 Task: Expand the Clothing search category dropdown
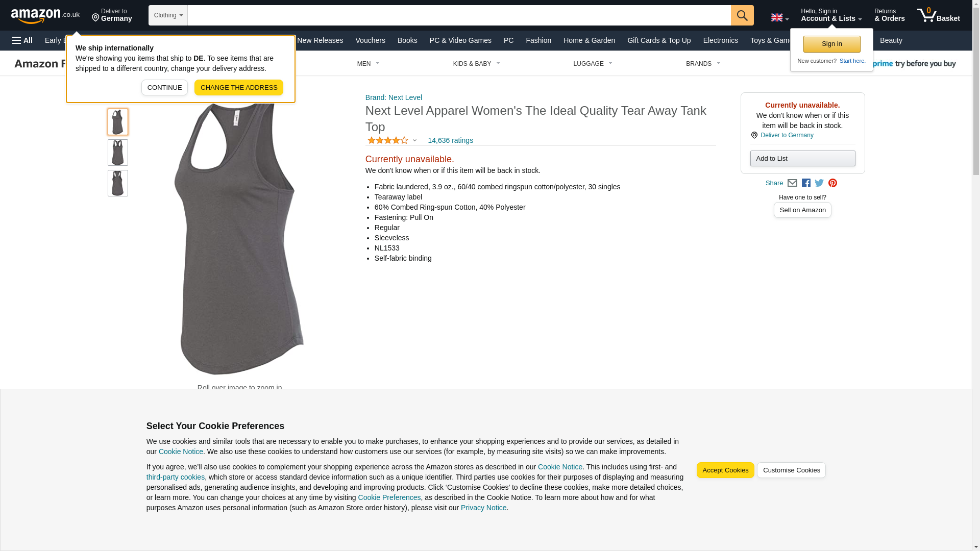point(168,15)
